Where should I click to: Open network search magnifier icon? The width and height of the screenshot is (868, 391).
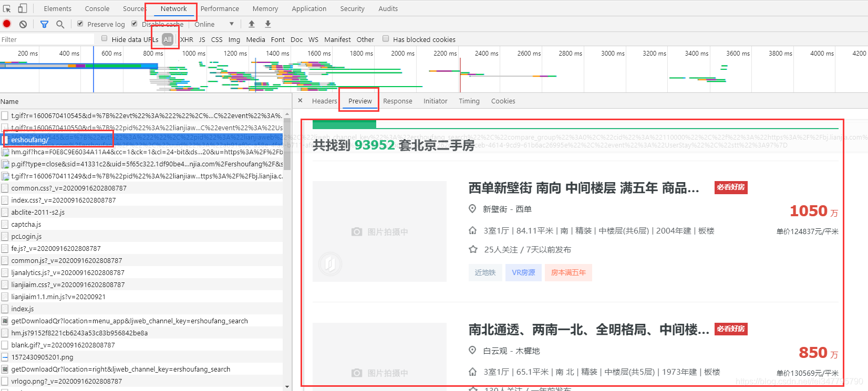click(x=60, y=24)
